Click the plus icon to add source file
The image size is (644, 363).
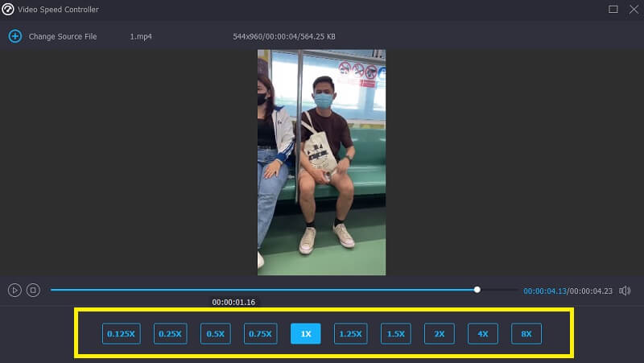click(x=14, y=36)
